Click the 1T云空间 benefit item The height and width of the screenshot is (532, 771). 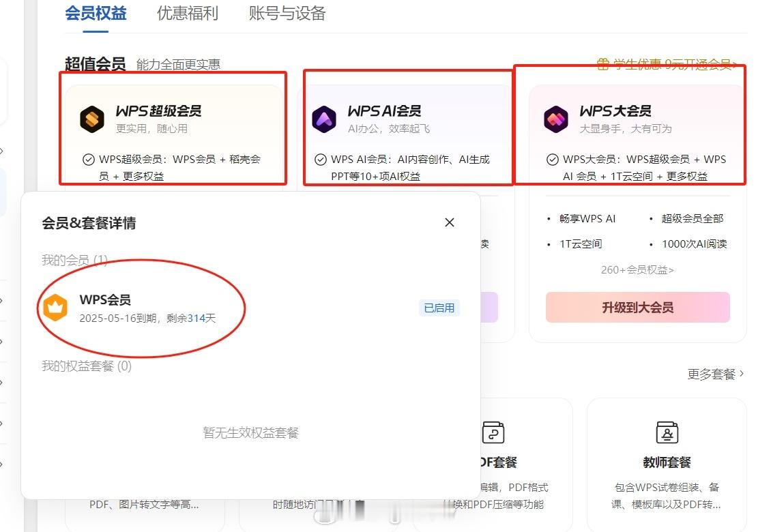pos(581,244)
